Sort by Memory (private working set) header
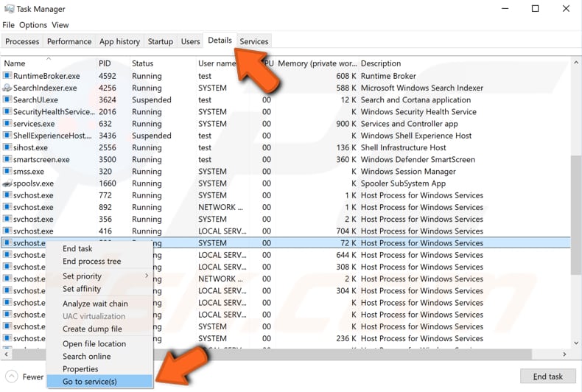The height and width of the screenshot is (392, 582). [x=317, y=63]
